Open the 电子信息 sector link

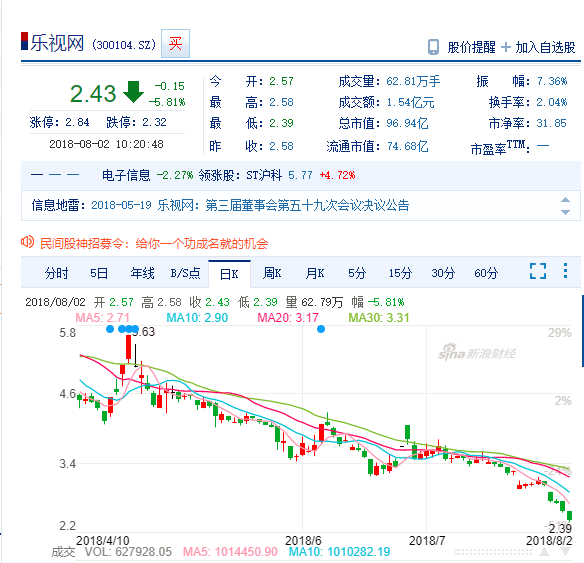[x=126, y=175]
